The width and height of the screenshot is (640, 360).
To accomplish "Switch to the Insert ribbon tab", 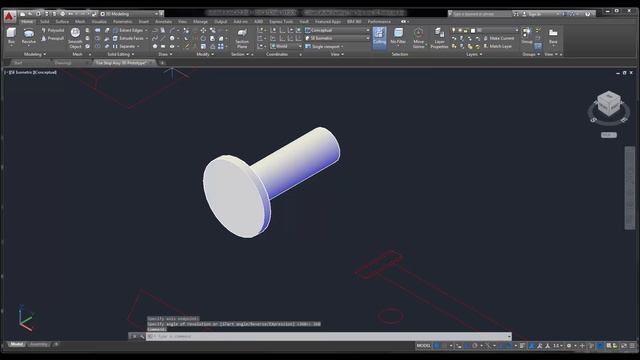I will click(144, 22).
